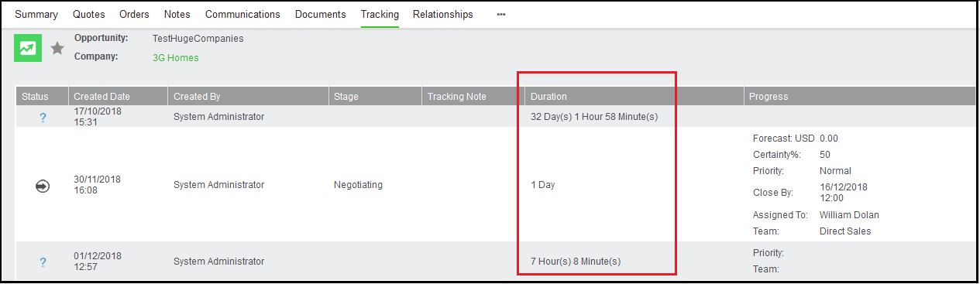The image size is (980, 284).
Task: Click the 32 Day(s) 1 Hour 58 Minute(s) duration
Action: click(x=594, y=117)
